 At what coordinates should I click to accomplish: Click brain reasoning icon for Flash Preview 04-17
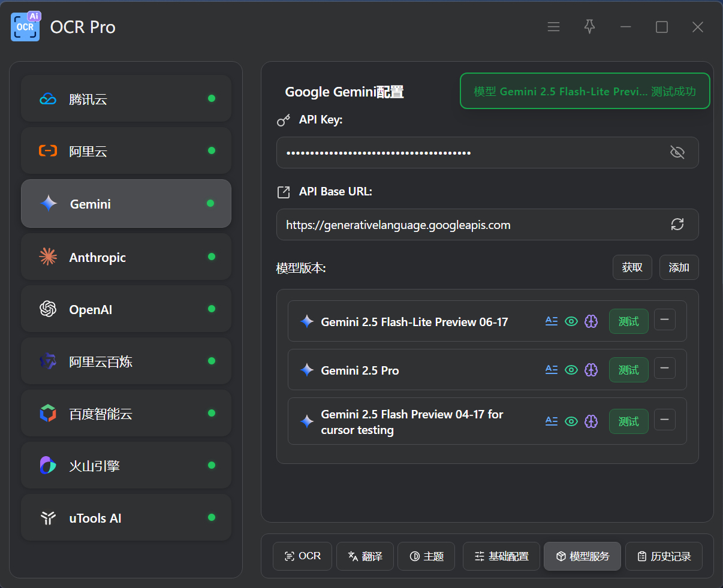pos(591,421)
